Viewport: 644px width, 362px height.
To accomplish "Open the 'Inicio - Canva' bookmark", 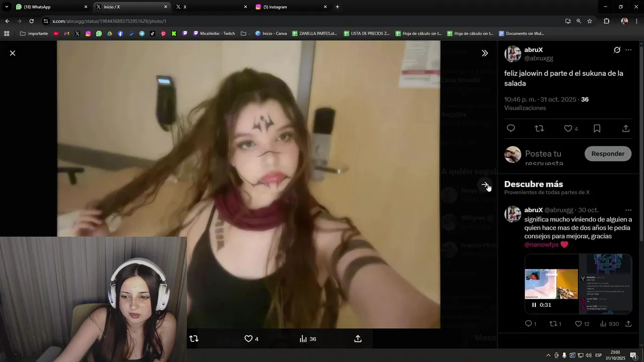I will (271, 34).
